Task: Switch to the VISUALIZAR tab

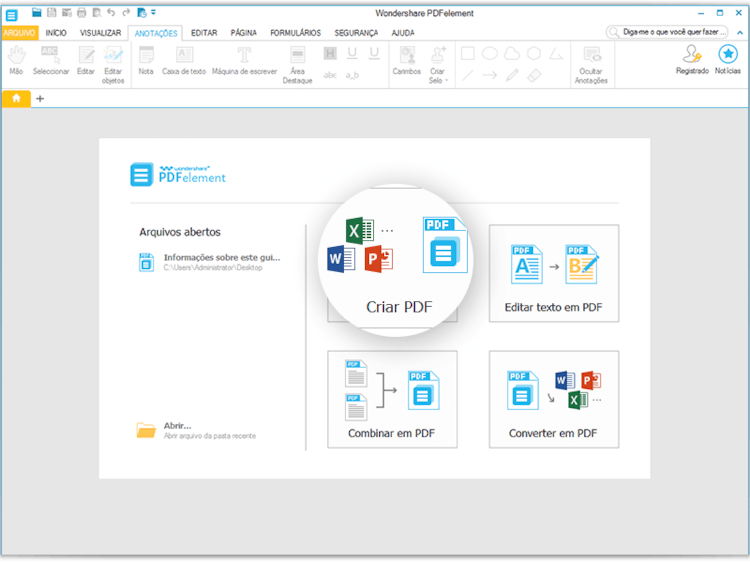Action: pos(100,33)
